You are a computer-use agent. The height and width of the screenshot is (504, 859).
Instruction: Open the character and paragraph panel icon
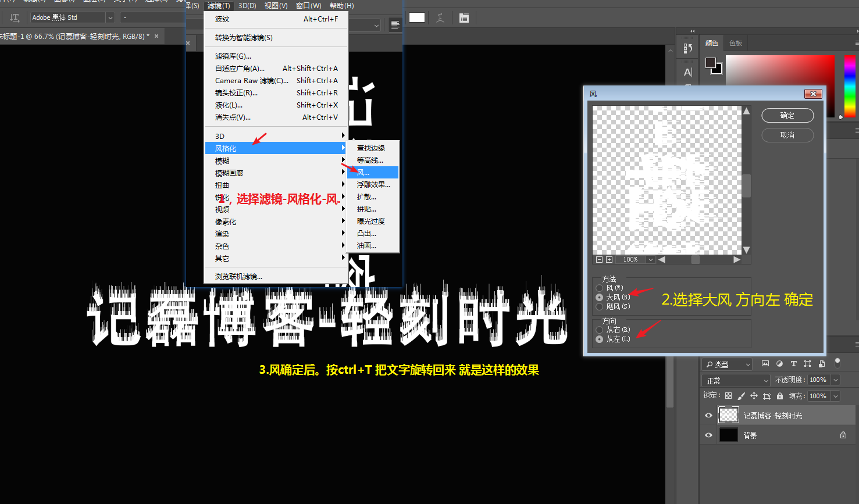[464, 18]
